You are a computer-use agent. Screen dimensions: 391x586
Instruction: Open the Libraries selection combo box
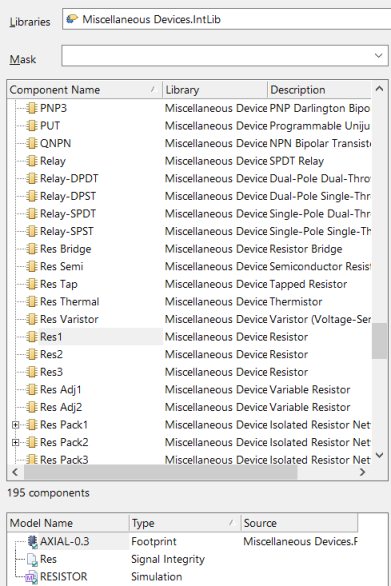227,19
